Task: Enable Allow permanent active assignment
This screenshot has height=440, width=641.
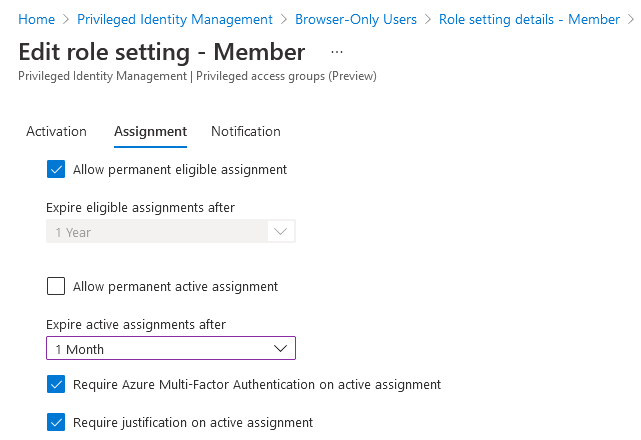Action: click(56, 286)
